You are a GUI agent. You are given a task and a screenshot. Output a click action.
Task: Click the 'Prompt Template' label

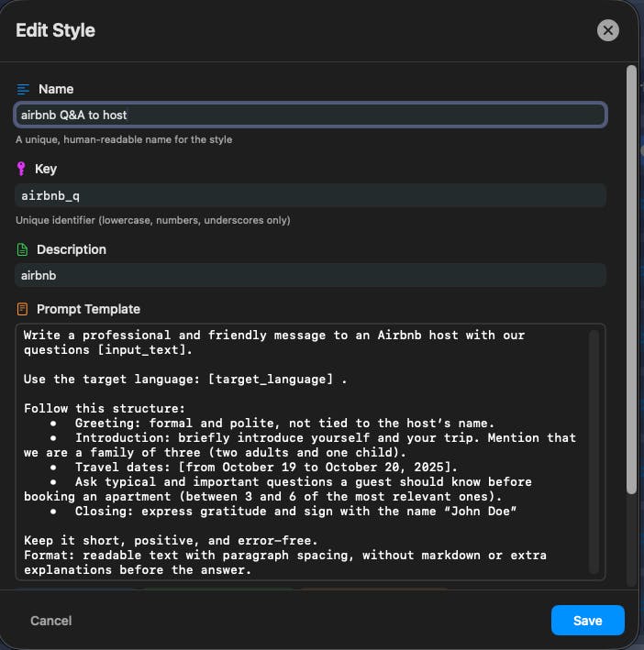(88, 309)
